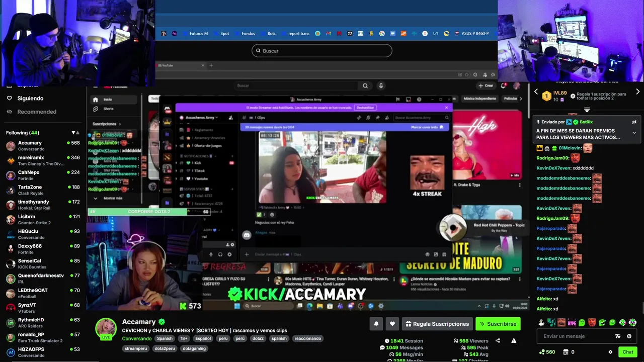This screenshot has height=362, width=644.
Task: Click the Regala Suscripciones button
Action: click(437, 324)
